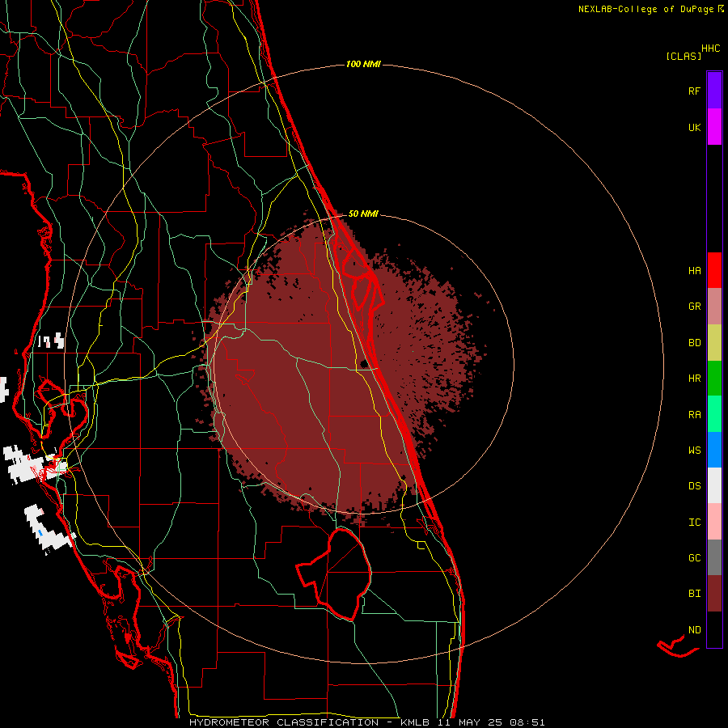Screen dimensions: 728x728
Task: Click the KMLB radar site identifier
Action: 415,722
